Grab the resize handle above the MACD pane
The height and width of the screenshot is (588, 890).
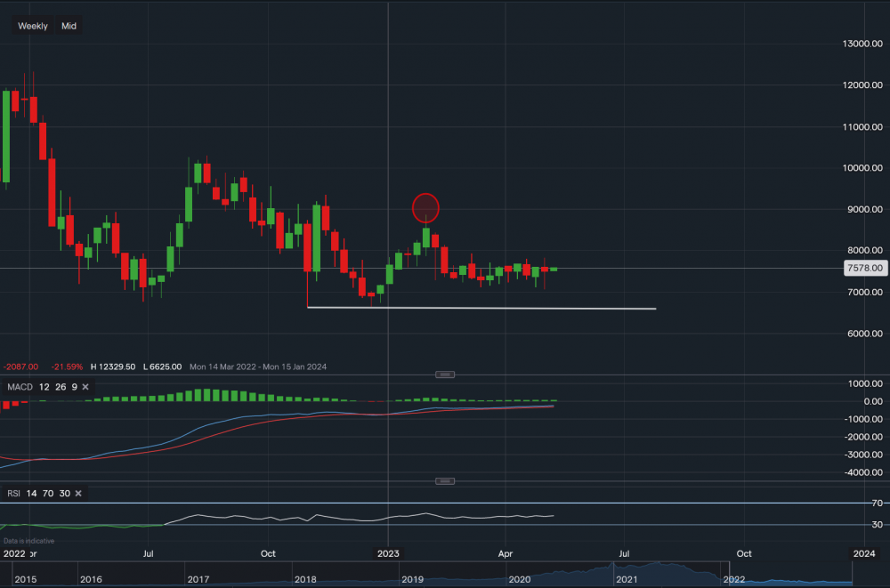(x=446, y=375)
